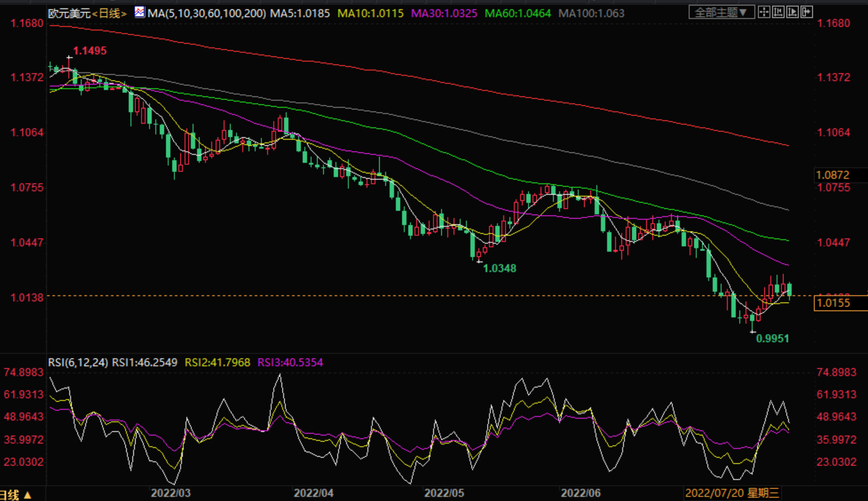
Task: Click the RSI3:40.5354 value
Action: pos(290,362)
